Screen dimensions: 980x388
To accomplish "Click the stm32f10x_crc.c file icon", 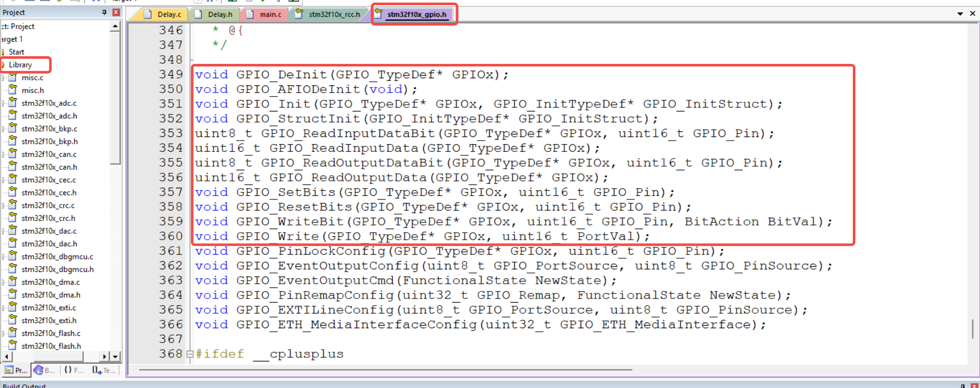I will 13,205.
